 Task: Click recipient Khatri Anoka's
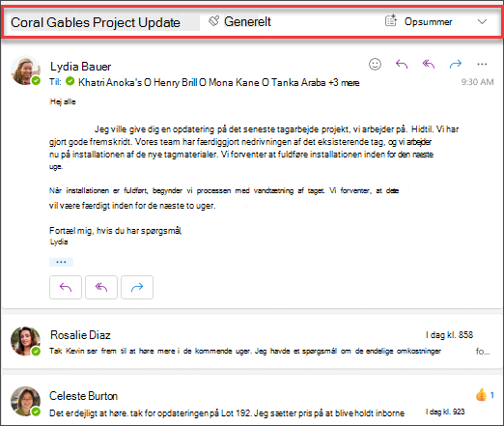click(110, 82)
